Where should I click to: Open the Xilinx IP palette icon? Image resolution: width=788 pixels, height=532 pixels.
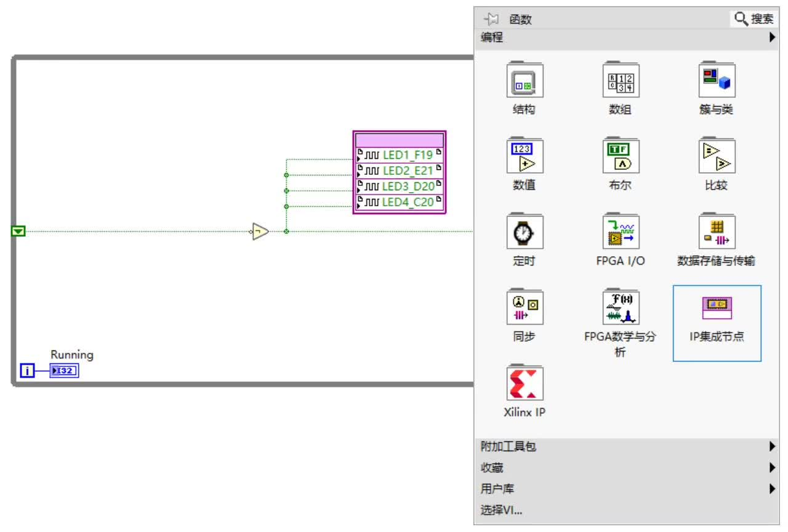coord(525,383)
